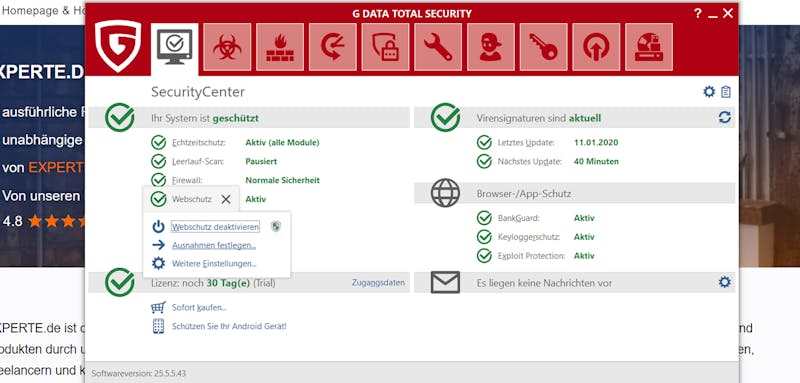Image resolution: width=800 pixels, height=383 pixels.
Task: Click the BankGuard label
Action: 519,218
